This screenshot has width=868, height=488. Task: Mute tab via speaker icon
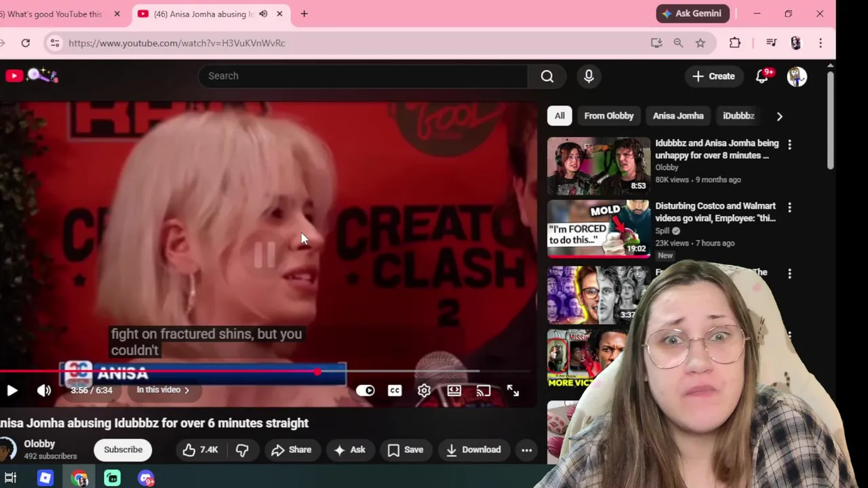[x=263, y=14]
